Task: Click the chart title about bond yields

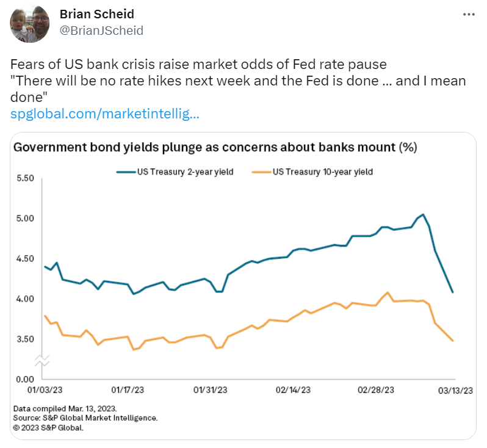Action: [215, 148]
